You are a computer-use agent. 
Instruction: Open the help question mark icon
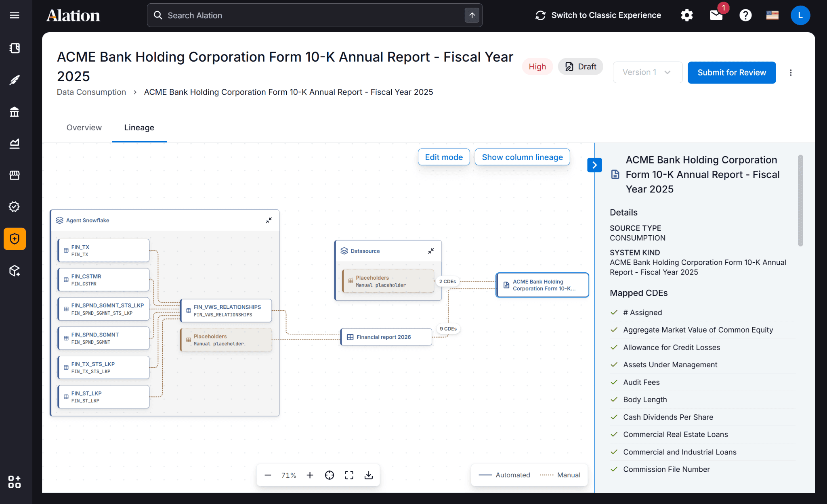tap(745, 15)
